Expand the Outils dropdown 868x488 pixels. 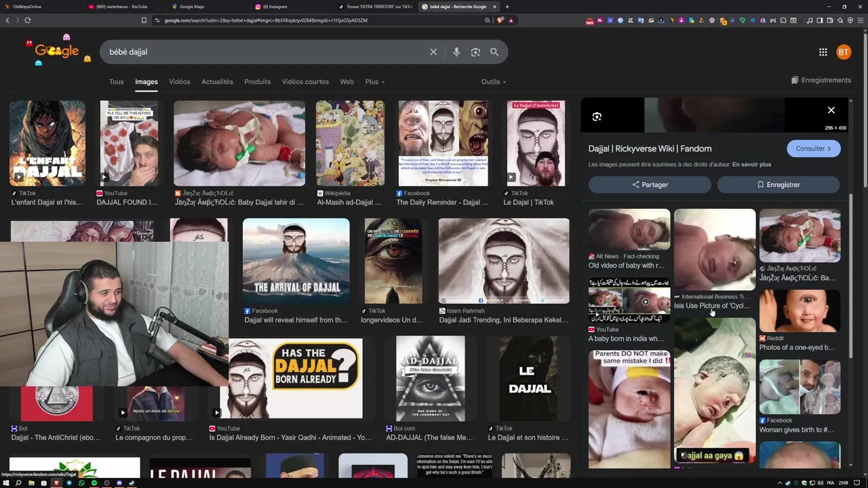click(x=494, y=81)
